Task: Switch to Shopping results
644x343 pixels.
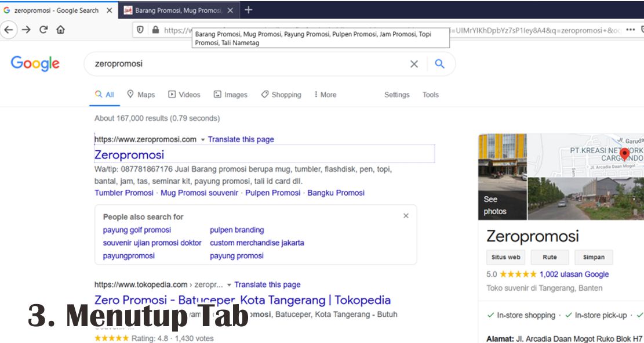Action: pyautogui.click(x=281, y=95)
